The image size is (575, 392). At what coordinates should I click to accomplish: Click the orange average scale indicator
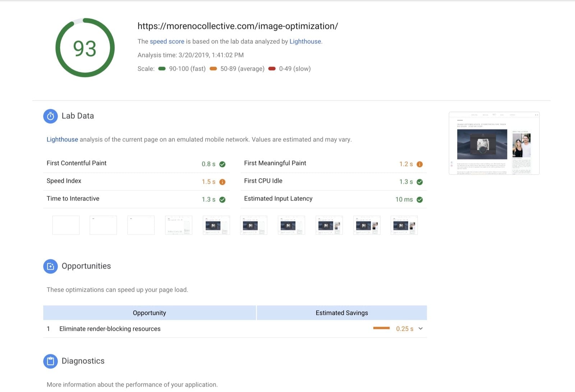click(214, 68)
